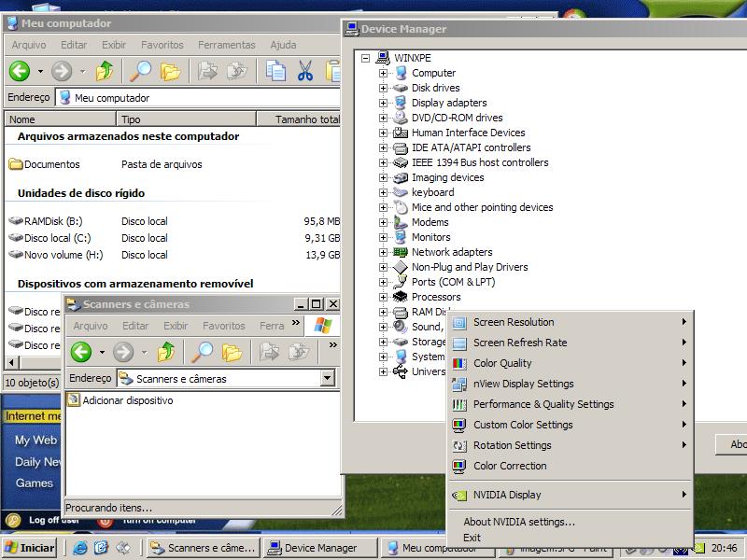The width and height of the screenshot is (747, 560).
Task: Click left arrow of horizontal scrollbar
Action: click(x=12, y=363)
